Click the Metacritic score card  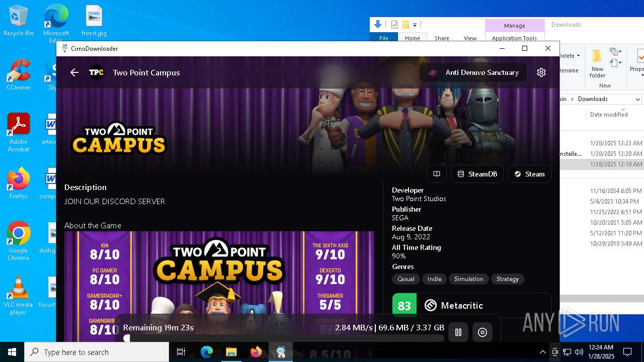pos(471,305)
